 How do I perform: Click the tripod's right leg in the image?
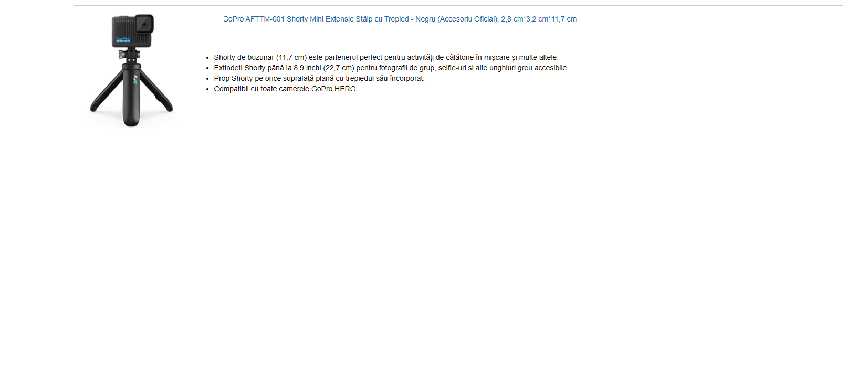(156, 91)
